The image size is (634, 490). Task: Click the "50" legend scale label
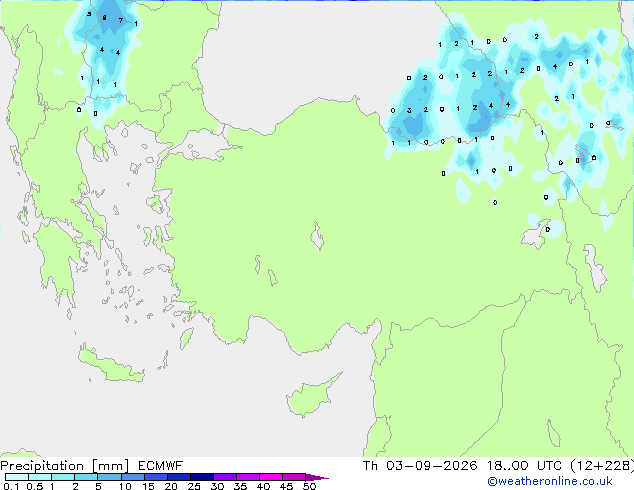tap(310, 486)
